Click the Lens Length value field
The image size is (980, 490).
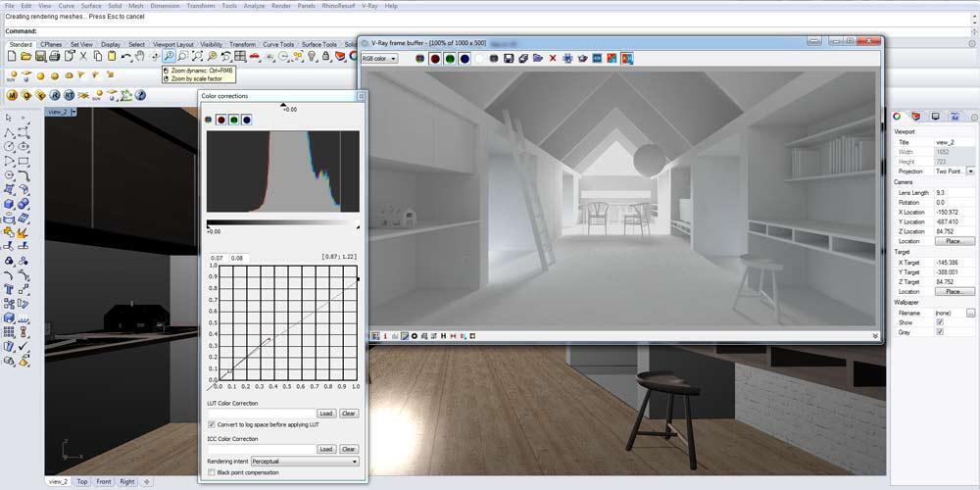pyautogui.click(x=955, y=192)
